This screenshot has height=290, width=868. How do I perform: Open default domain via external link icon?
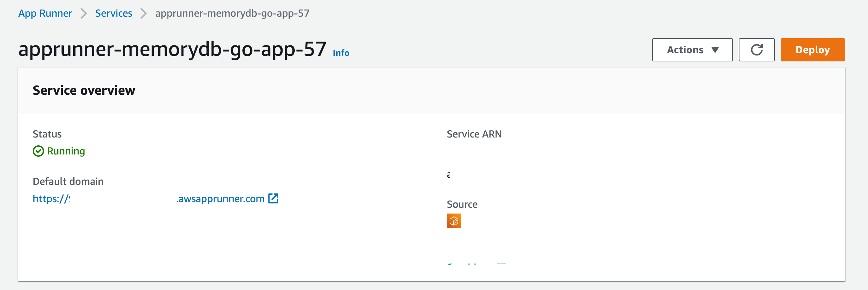click(274, 199)
